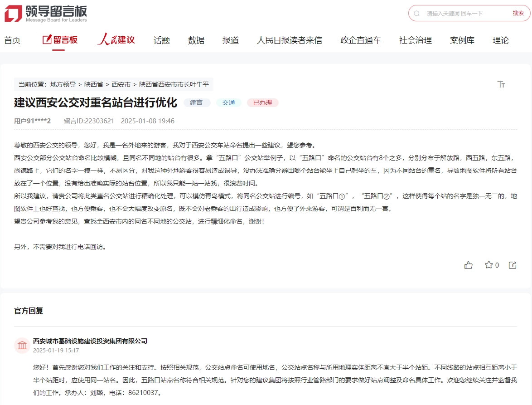This screenshot has height=405, width=532.
Task: Open 人民日报读者来信 nav item
Action: 290,40
